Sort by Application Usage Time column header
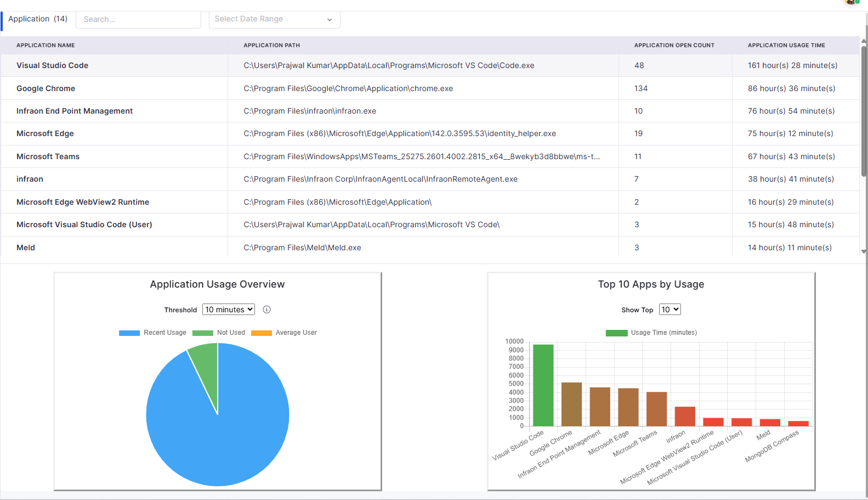868x500 pixels. point(786,46)
